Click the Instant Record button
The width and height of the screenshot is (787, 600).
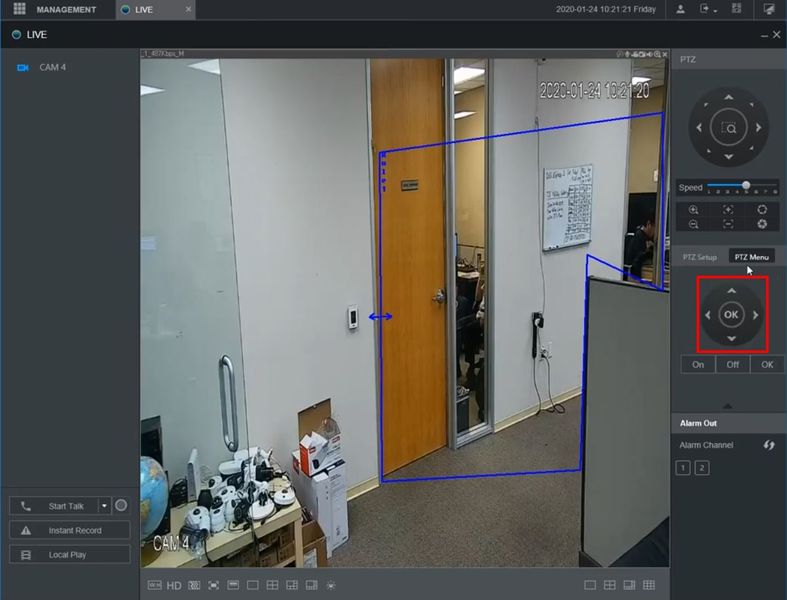(70, 530)
